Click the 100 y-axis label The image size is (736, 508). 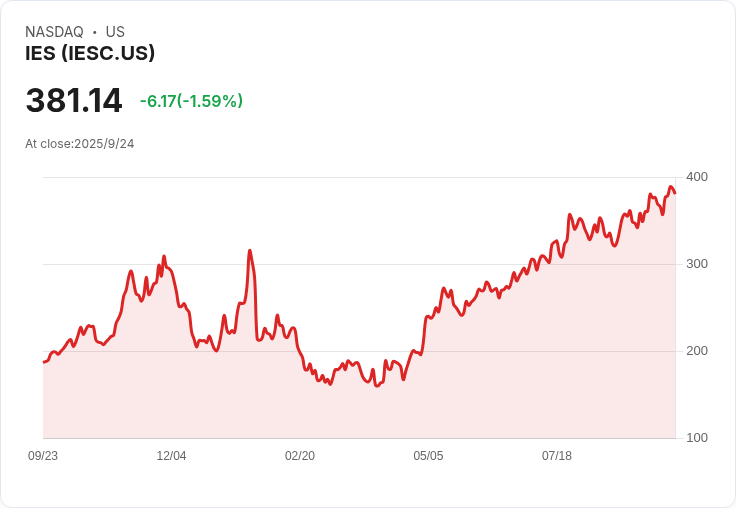pos(697,438)
